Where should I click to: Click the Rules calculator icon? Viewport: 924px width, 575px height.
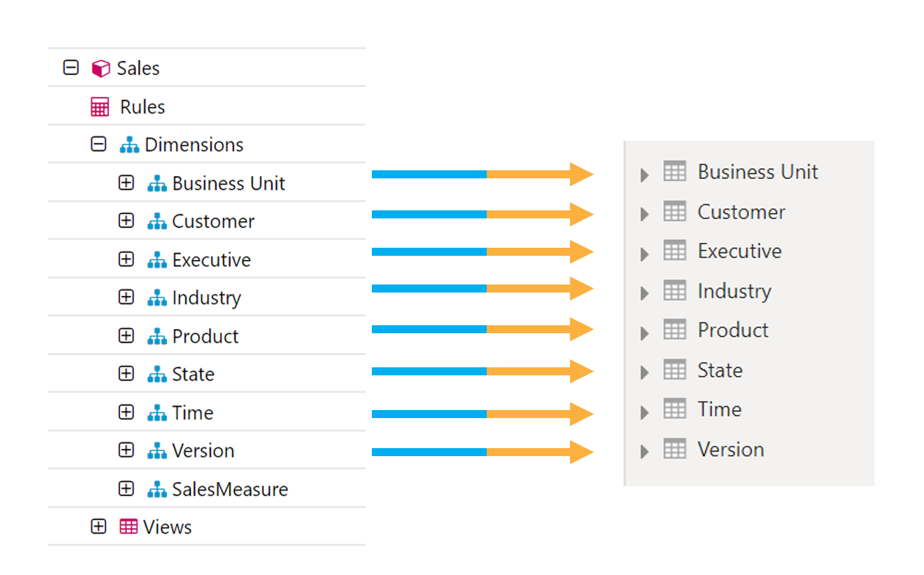coord(99,107)
